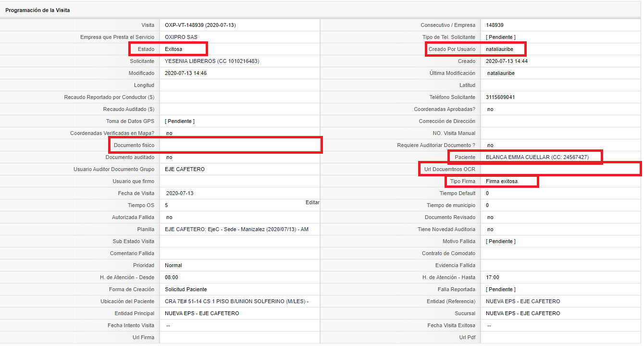Screen dimensions: 644x356
Task: Click Consecutivo value 148939
Action: point(495,25)
